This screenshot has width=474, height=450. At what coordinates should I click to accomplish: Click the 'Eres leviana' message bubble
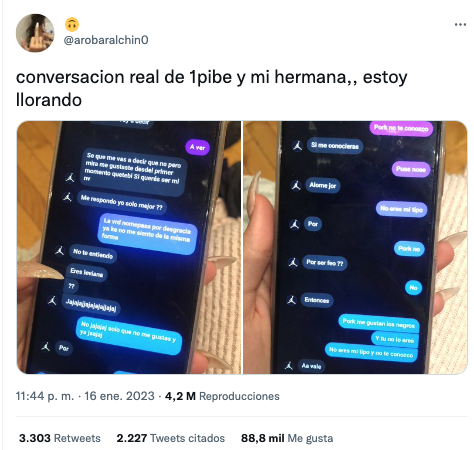87,273
